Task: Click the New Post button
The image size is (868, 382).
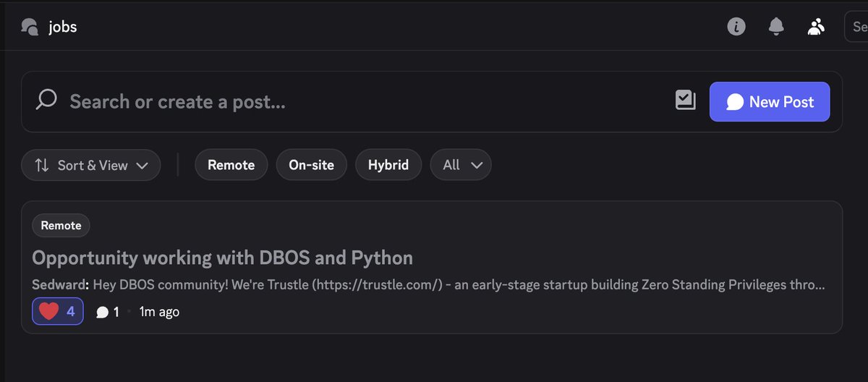Action: coord(770,102)
